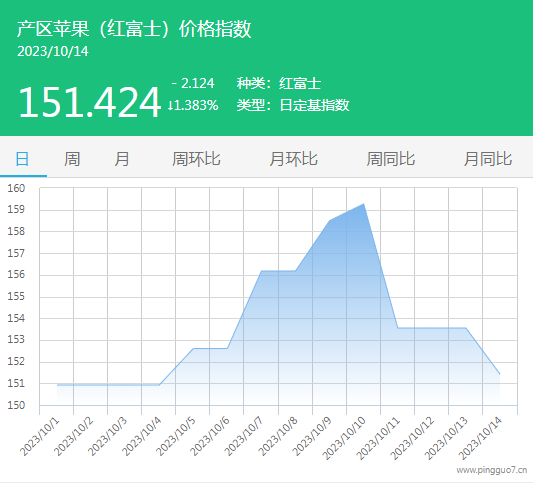Click the 产区苹果（红富士）价格指数 title
This screenshot has width=533, height=483.
point(134,29)
